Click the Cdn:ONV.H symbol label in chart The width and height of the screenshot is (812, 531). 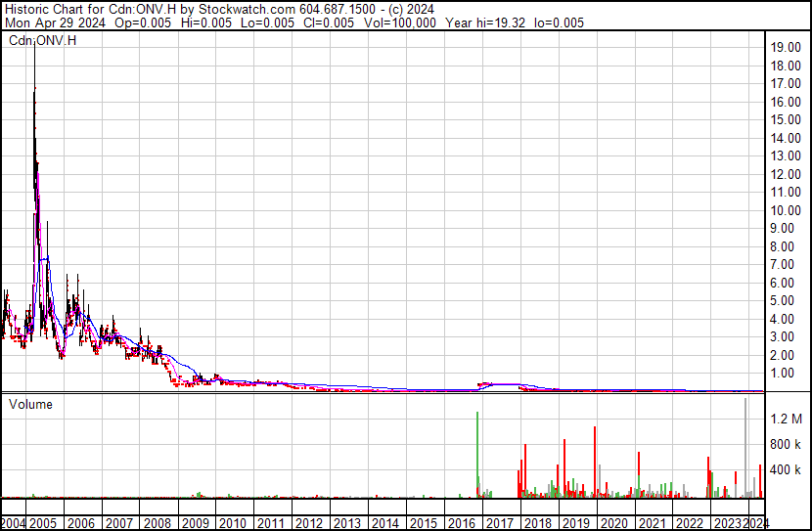[x=42, y=40]
